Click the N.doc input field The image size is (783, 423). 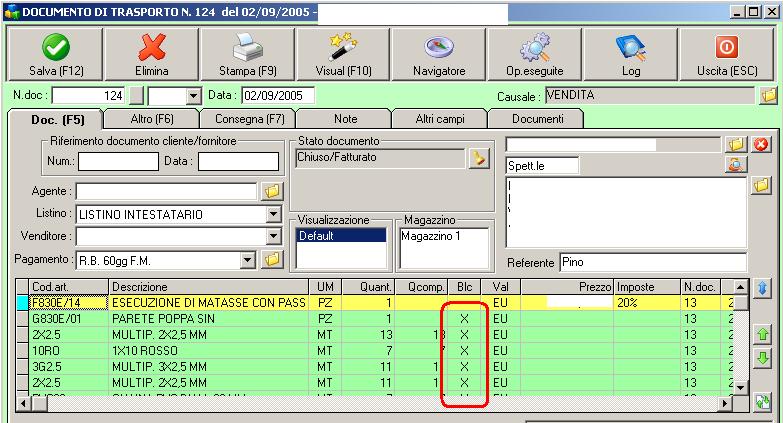tap(88, 95)
